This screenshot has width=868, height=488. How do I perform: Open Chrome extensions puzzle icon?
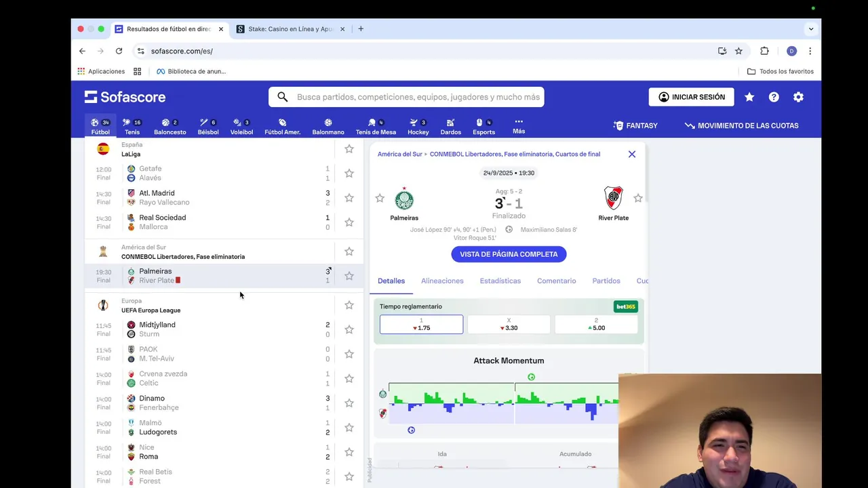(764, 51)
